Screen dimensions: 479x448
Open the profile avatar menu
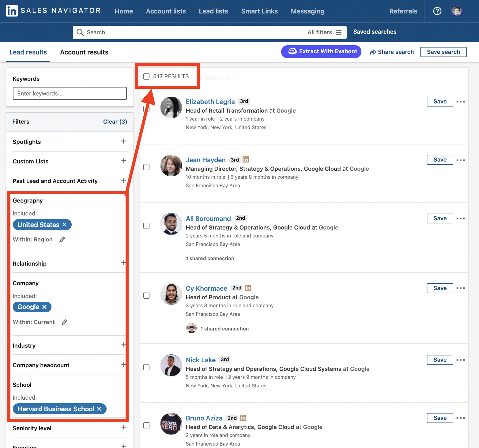[457, 11]
